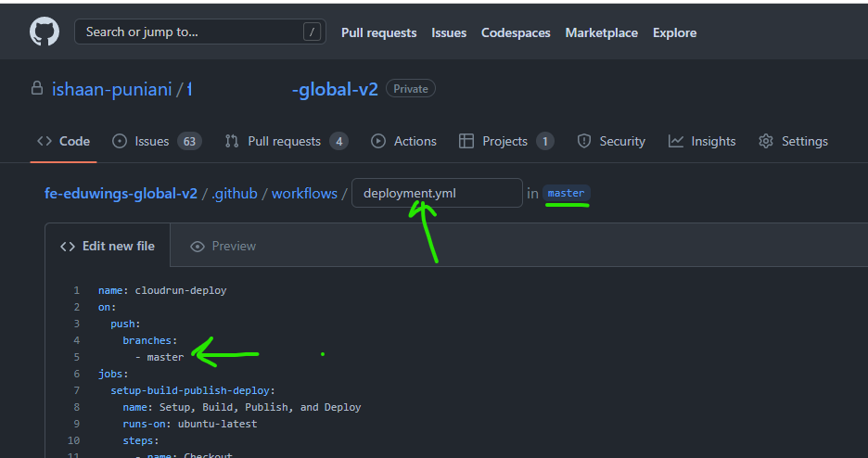Open the repository Settings tab
Viewport: 868px width, 458px height.
pyautogui.click(x=793, y=141)
